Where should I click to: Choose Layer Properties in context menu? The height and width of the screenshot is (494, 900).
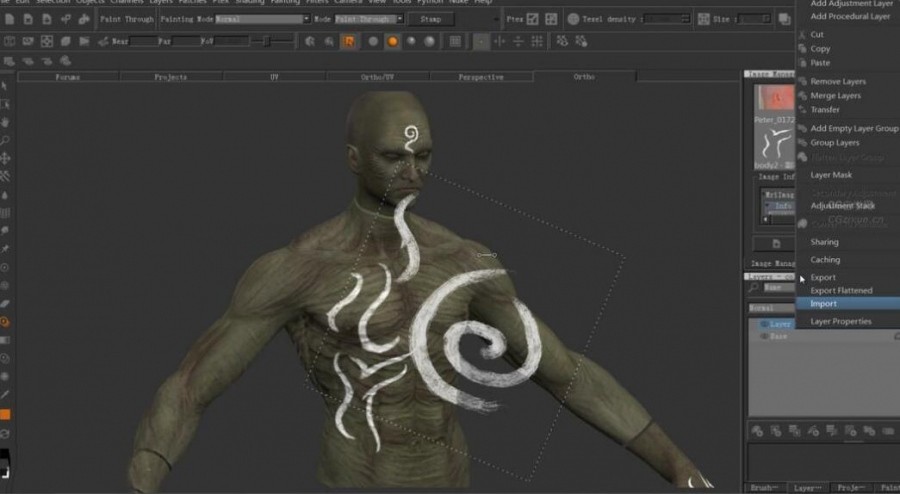(x=840, y=321)
